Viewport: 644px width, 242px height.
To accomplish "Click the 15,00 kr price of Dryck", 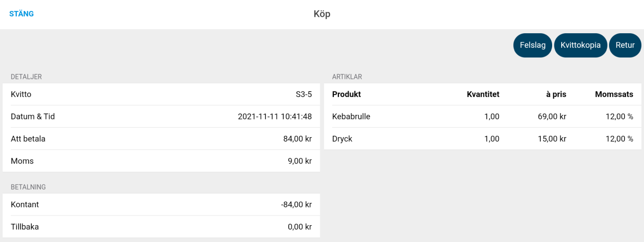I will point(552,139).
